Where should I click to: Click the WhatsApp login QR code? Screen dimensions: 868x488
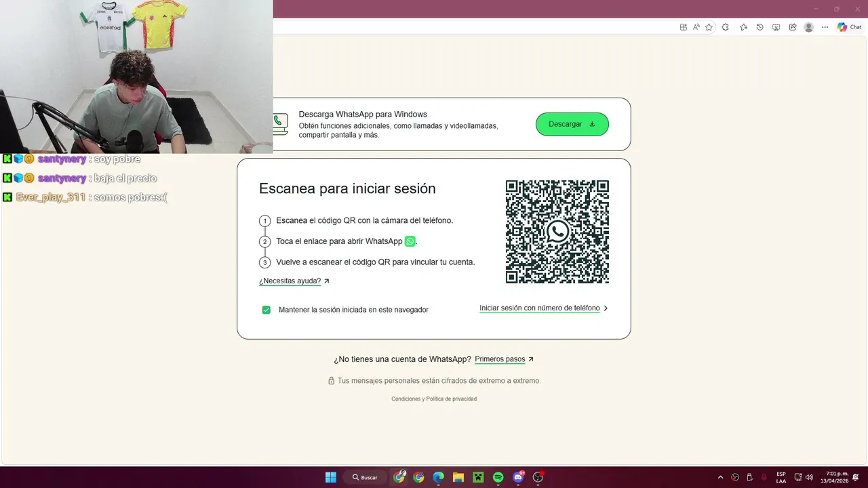pyautogui.click(x=557, y=232)
